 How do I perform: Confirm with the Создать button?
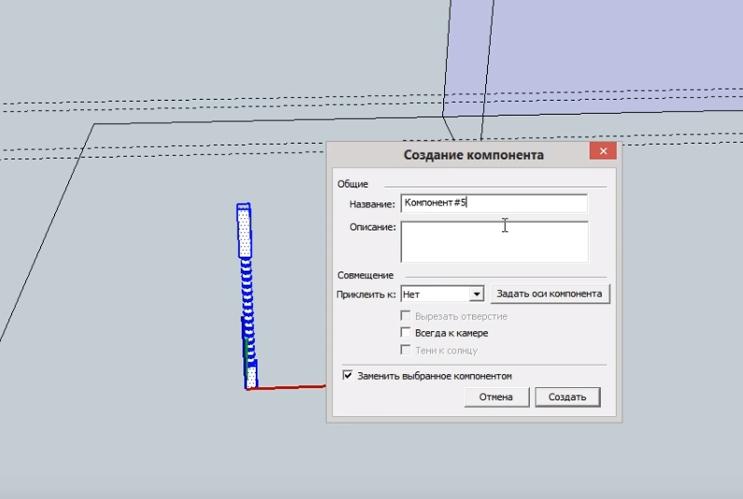[x=567, y=397]
